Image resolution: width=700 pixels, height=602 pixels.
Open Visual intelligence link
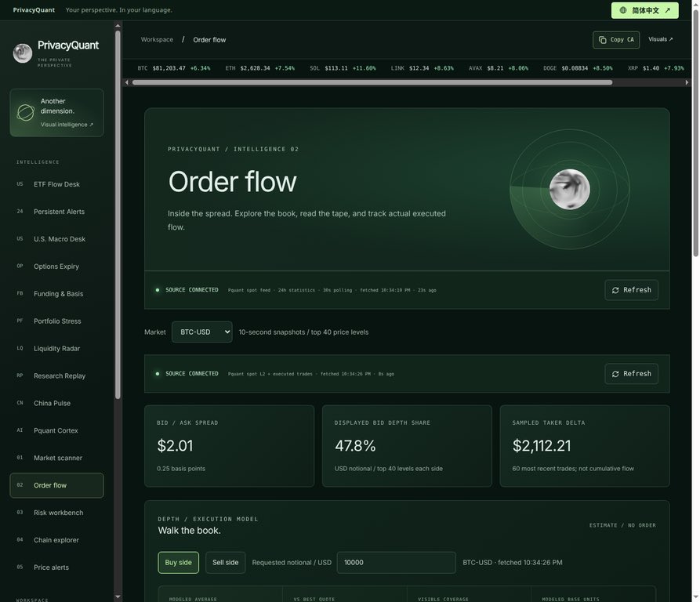click(x=67, y=125)
